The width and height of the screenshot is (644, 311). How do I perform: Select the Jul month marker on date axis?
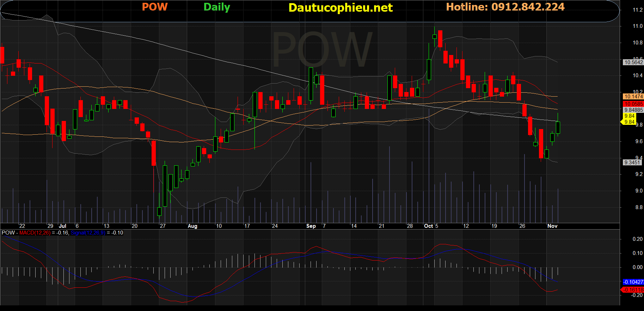pos(62,226)
